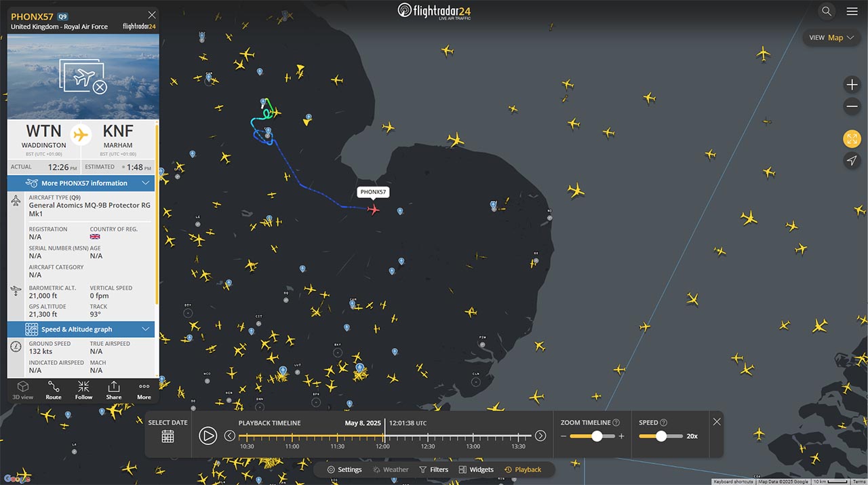
Task: Click the 13:00 timeline marker
Action: click(x=473, y=446)
